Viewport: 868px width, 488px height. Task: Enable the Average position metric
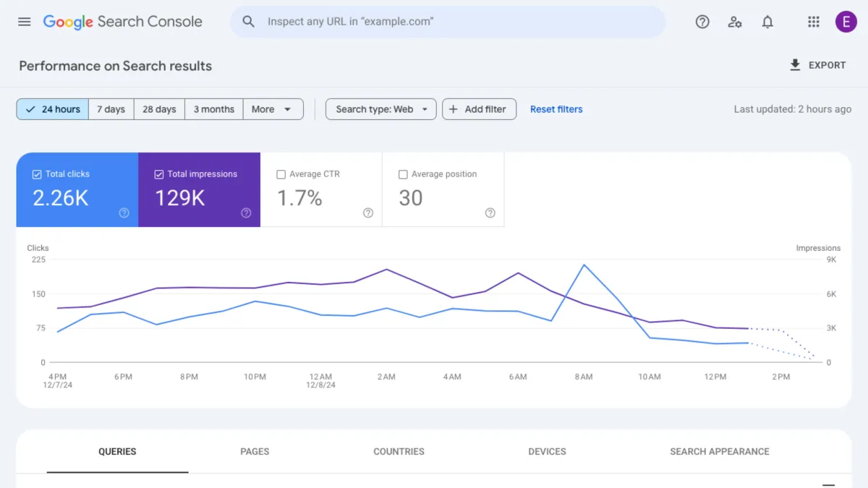pyautogui.click(x=402, y=174)
